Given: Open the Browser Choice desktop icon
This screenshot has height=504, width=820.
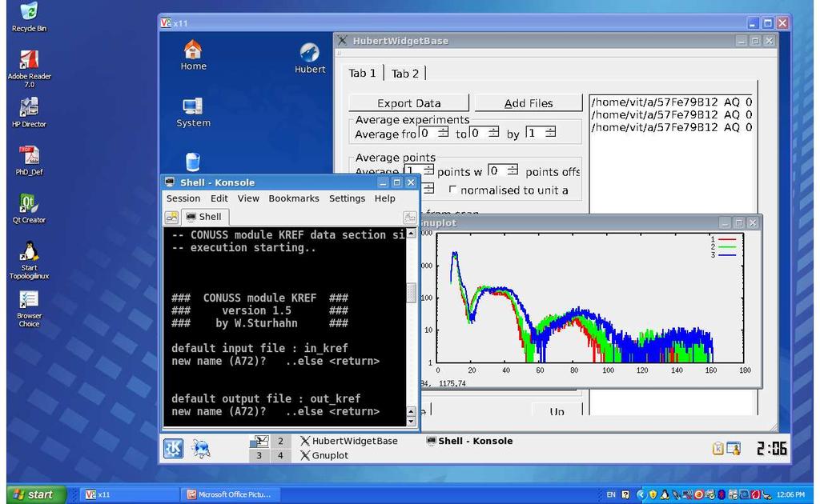Looking at the screenshot, I should click(29, 308).
